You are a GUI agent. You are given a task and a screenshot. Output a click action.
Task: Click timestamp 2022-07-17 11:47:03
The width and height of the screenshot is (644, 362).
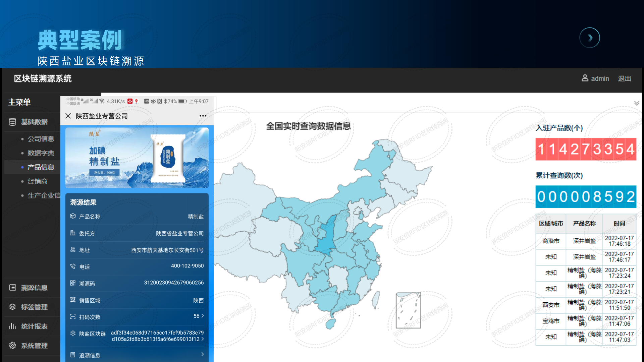tap(619, 337)
